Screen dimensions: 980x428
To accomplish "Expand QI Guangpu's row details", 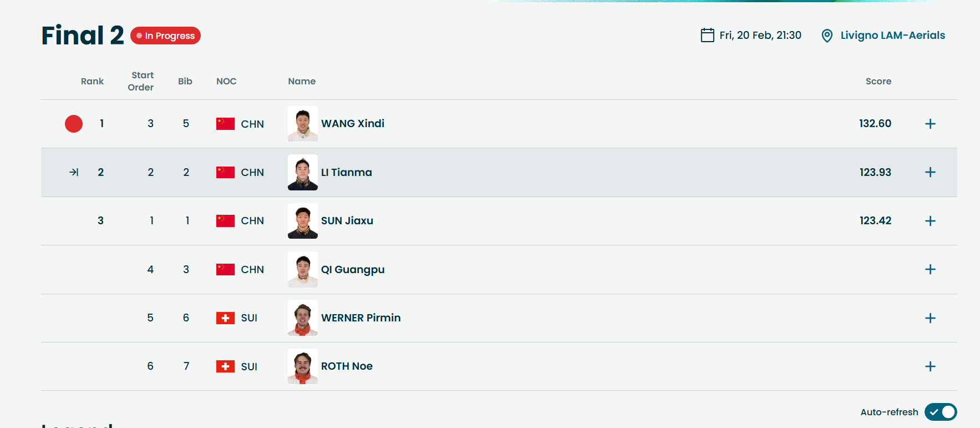I will (931, 269).
